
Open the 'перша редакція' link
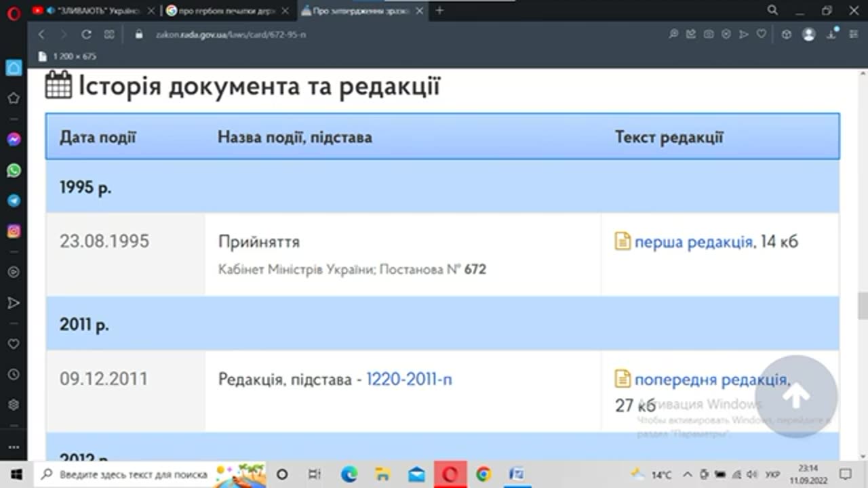693,241
